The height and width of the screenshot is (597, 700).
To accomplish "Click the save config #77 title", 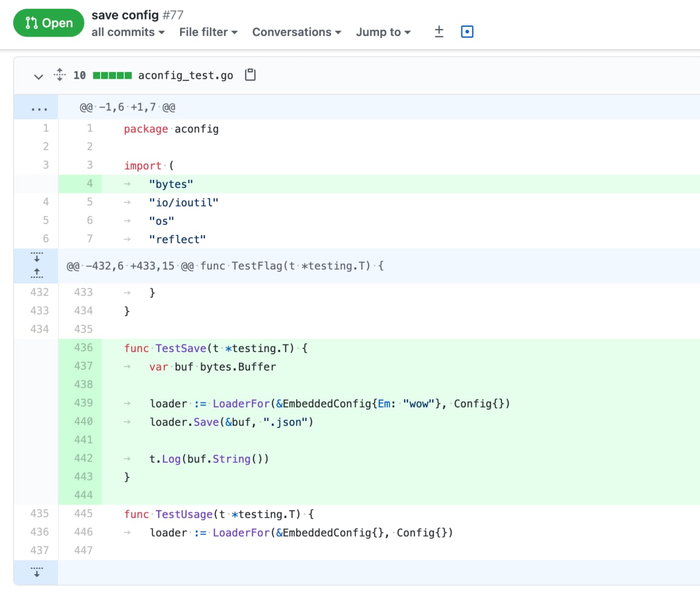I will pyautogui.click(x=137, y=15).
